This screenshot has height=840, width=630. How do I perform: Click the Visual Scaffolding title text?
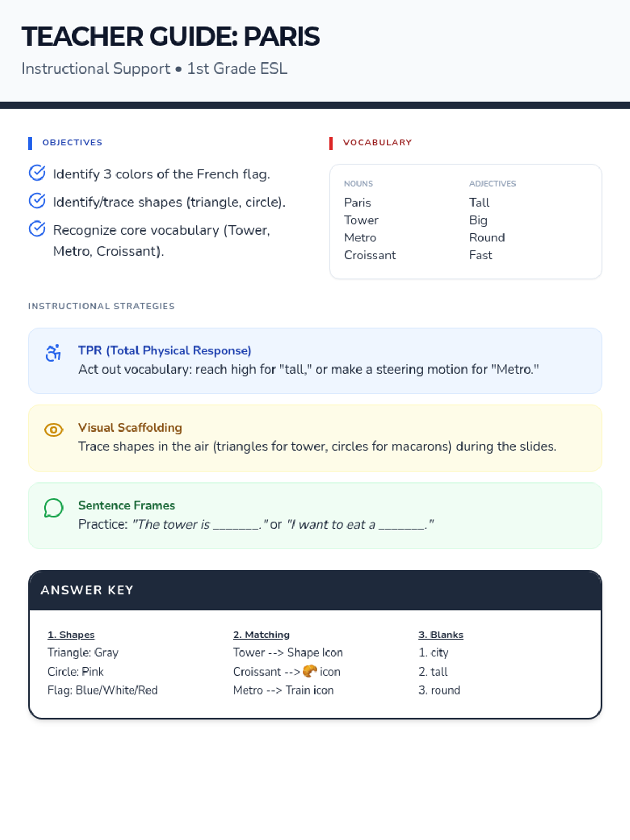tap(130, 427)
